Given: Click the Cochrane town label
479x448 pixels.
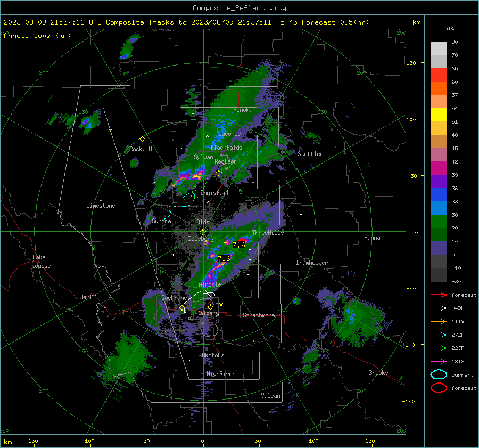Looking at the screenshot, I should (174, 298).
